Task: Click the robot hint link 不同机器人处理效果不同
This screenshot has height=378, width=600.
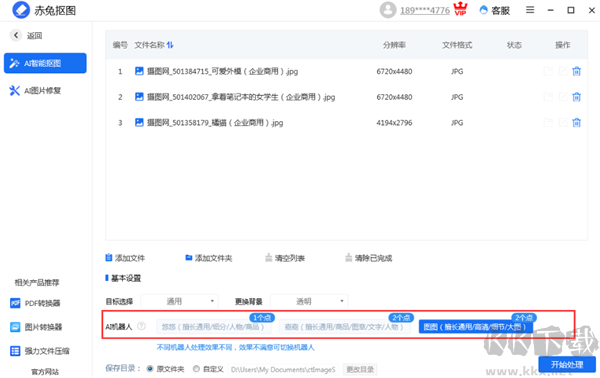Action: click(x=235, y=347)
